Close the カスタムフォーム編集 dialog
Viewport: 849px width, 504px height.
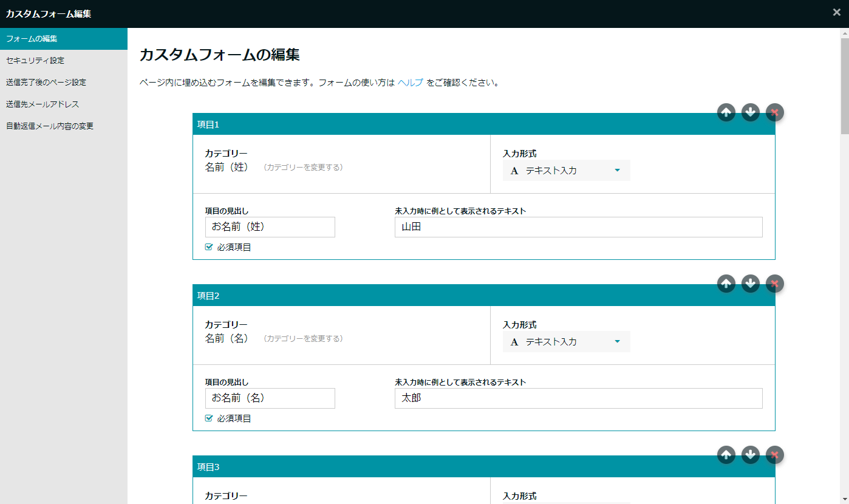837,12
